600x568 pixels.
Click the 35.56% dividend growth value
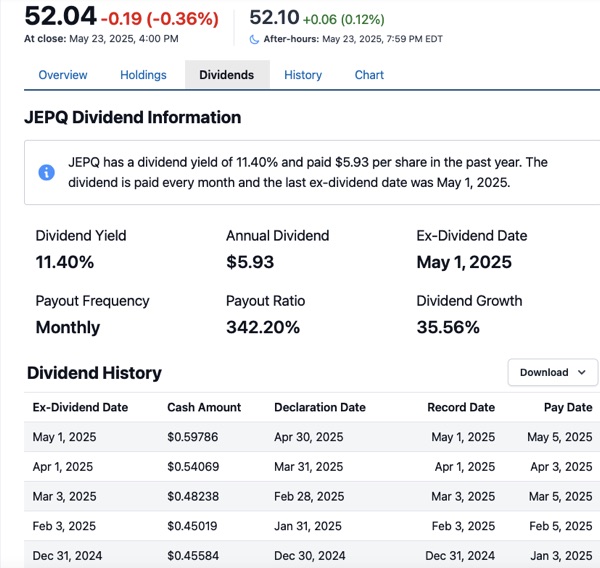coord(448,327)
